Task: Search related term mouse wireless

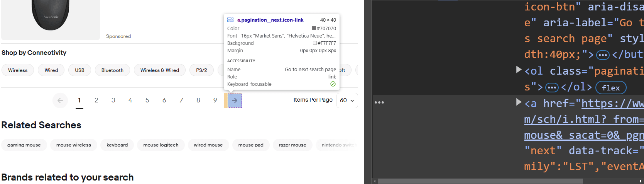Action: coord(74,145)
